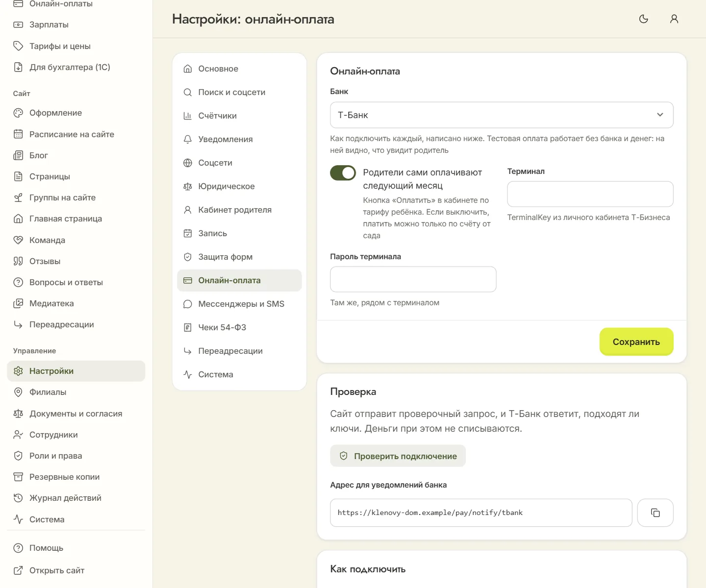This screenshot has height=588, width=706.
Task: Disable parents paying next month toggle
Action: pyautogui.click(x=343, y=173)
